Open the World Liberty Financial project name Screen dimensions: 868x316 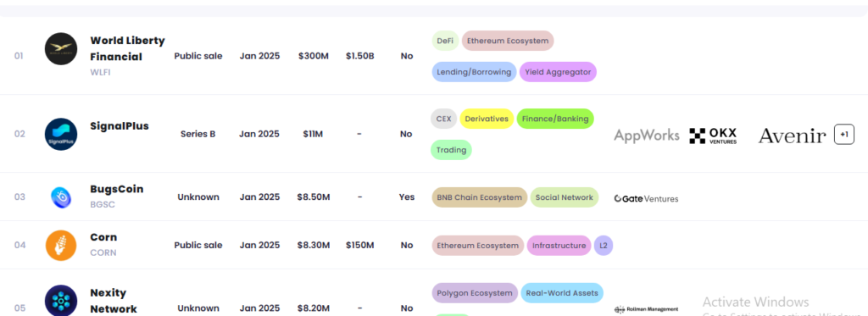(x=127, y=48)
